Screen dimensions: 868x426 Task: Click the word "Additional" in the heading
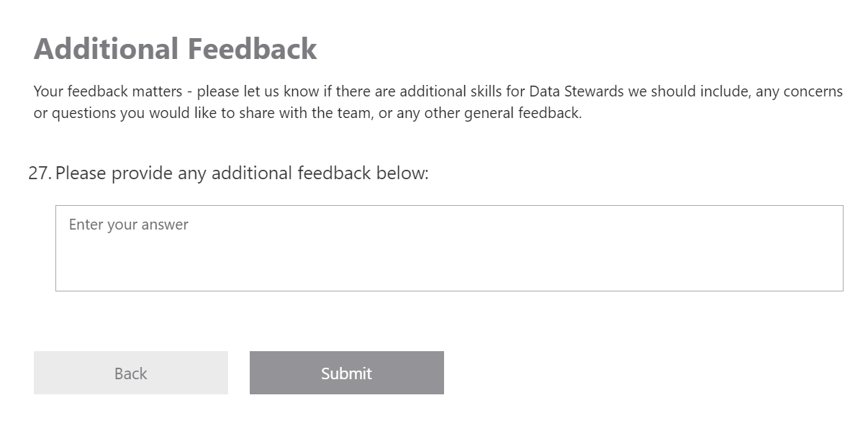[x=106, y=49]
